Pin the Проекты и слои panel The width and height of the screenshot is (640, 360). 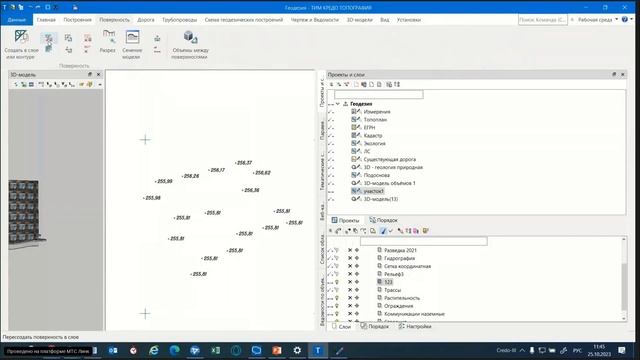(614, 74)
